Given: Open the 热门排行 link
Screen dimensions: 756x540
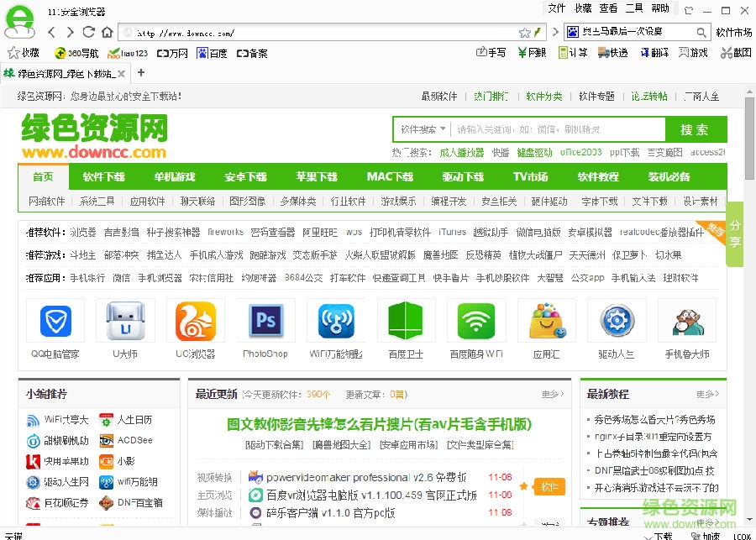Looking at the screenshot, I should tap(491, 97).
